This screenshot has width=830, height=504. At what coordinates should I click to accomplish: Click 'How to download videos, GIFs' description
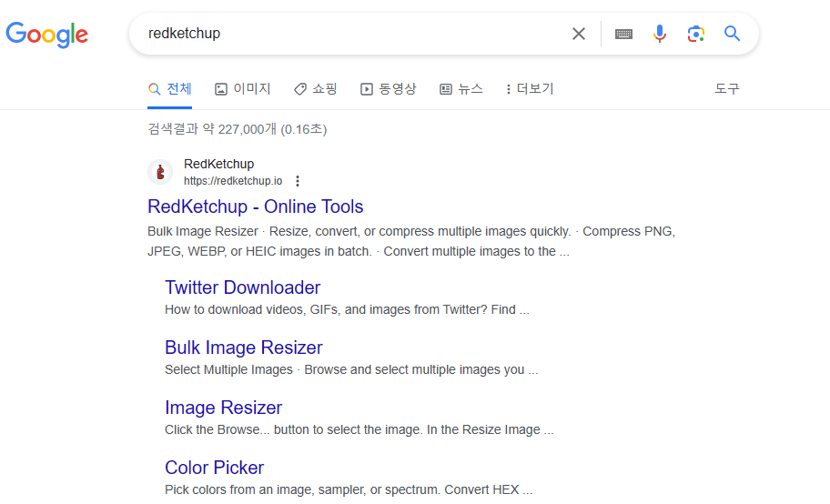pos(347,309)
